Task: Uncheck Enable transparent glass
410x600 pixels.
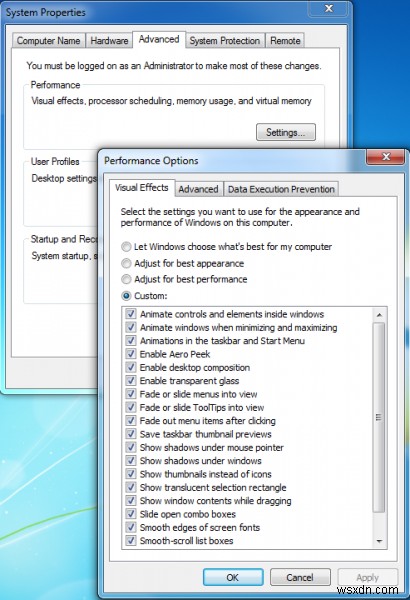Action: click(131, 381)
